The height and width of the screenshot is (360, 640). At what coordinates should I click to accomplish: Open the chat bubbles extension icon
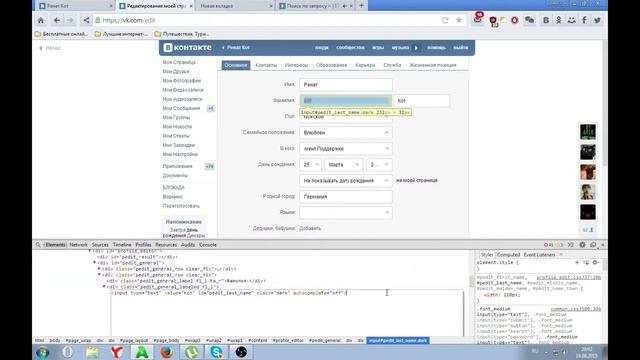click(529, 20)
